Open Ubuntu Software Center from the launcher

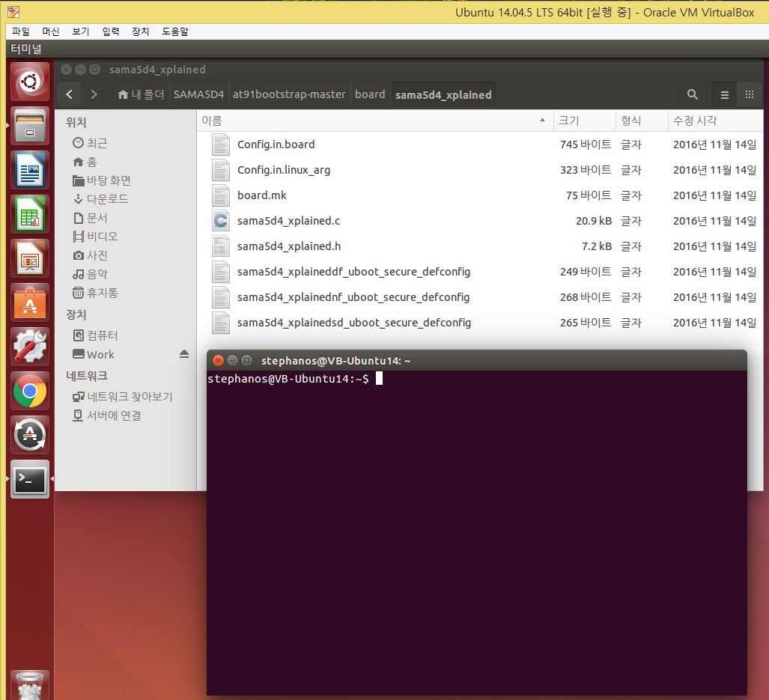[30, 302]
